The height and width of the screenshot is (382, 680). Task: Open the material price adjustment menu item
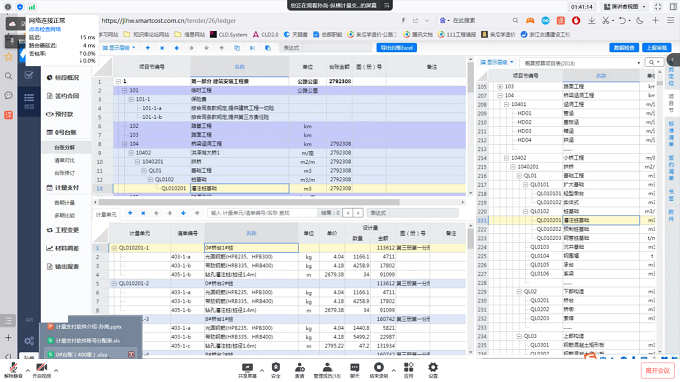(63, 248)
